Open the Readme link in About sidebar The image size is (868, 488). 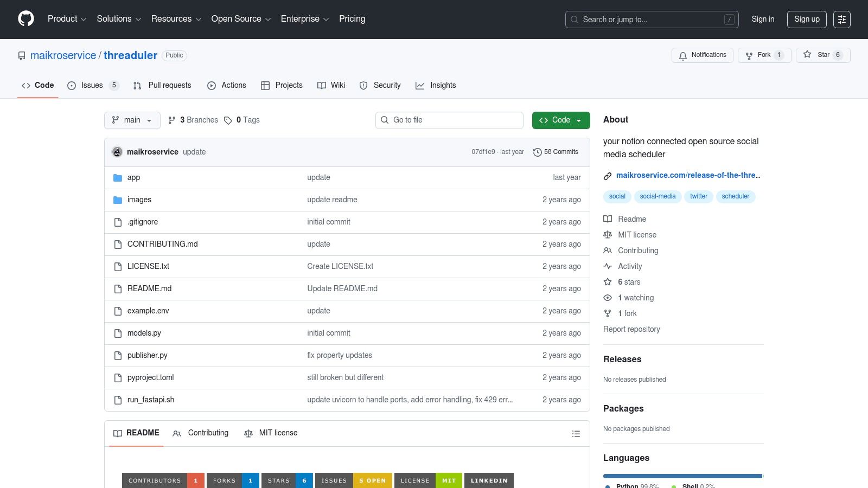pos(625,220)
